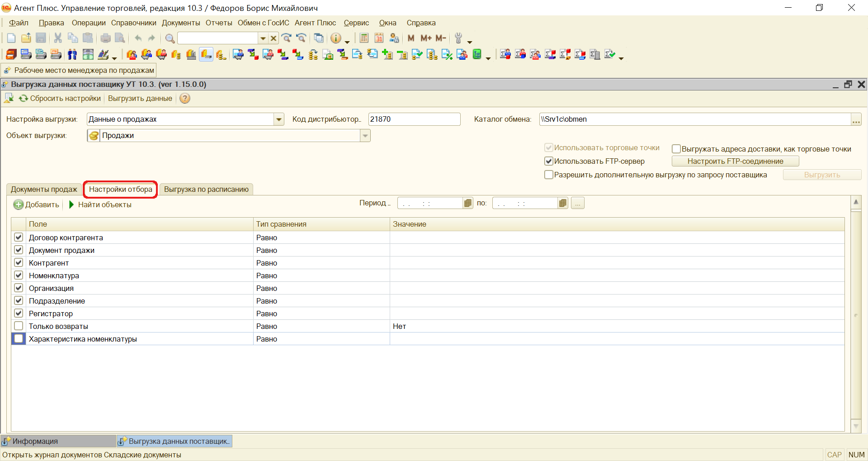This screenshot has width=868, height=461.
Task: Expand the toolbar search field dropdown
Action: click(263, 38)
